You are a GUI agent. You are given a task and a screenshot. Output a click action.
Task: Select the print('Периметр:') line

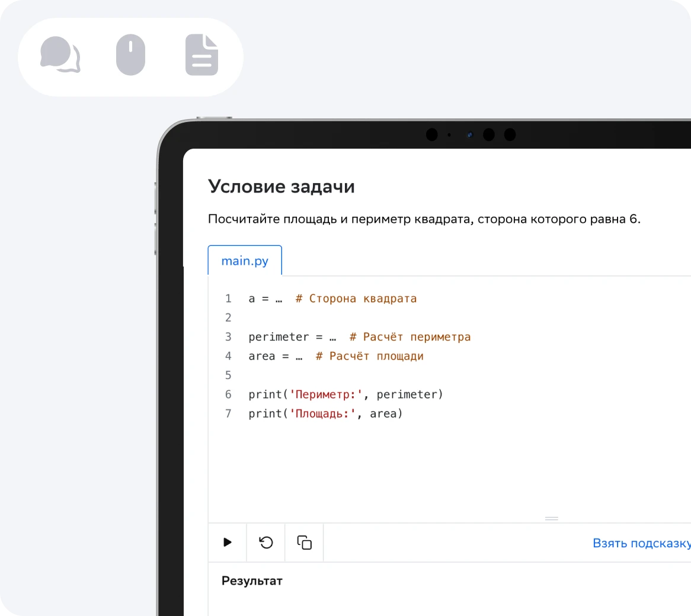point(345,394)
